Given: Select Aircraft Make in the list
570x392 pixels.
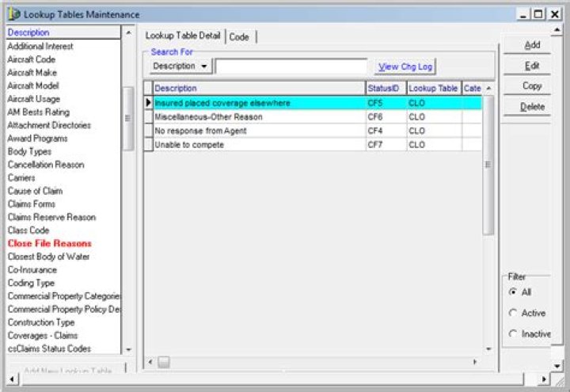Looking at the screenshot, I should [x=32, y=72].
